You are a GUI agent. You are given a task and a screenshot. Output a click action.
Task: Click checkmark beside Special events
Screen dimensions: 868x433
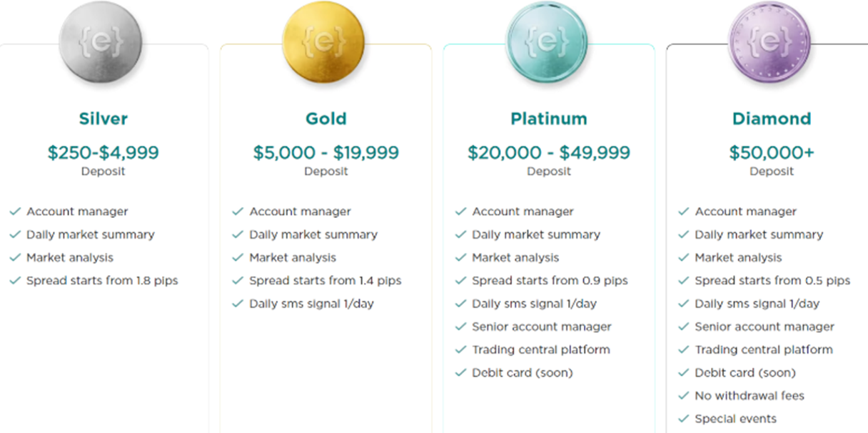click(x=683, y=419)
